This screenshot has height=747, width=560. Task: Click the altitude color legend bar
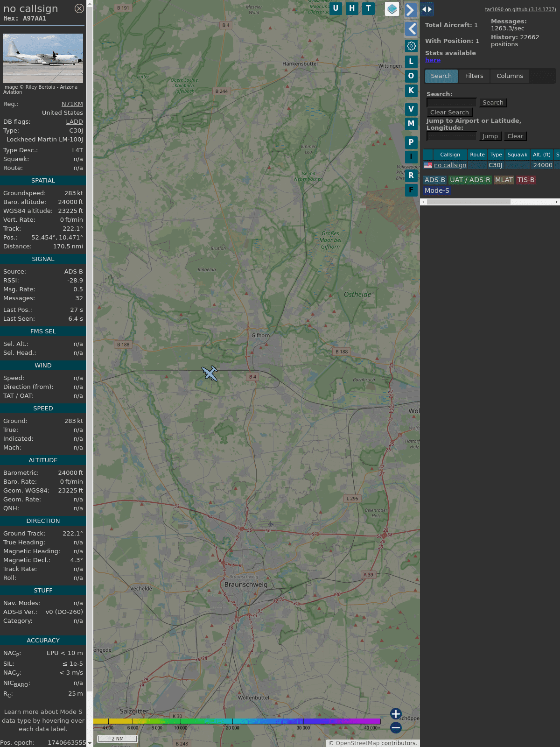pos(237,721)
